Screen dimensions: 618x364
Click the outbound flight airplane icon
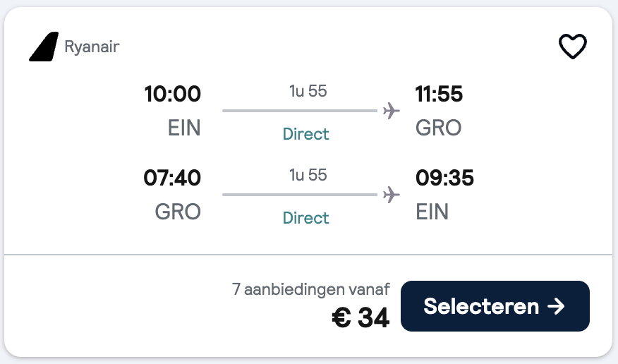391,111
